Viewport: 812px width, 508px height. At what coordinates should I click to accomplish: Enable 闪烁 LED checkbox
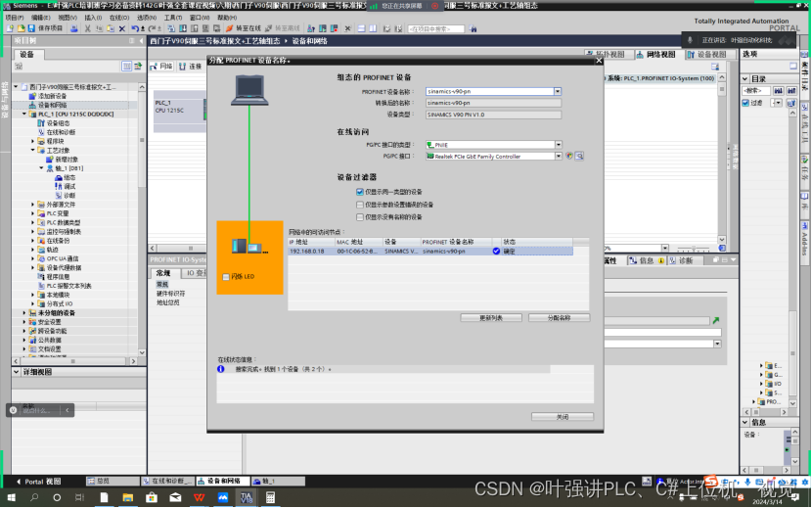(x=226, y=277)
